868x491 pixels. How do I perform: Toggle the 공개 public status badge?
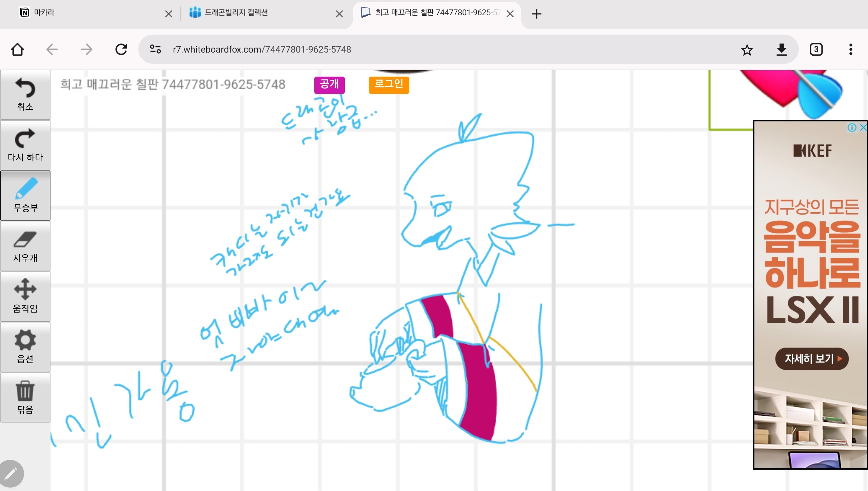pos(329,84)
